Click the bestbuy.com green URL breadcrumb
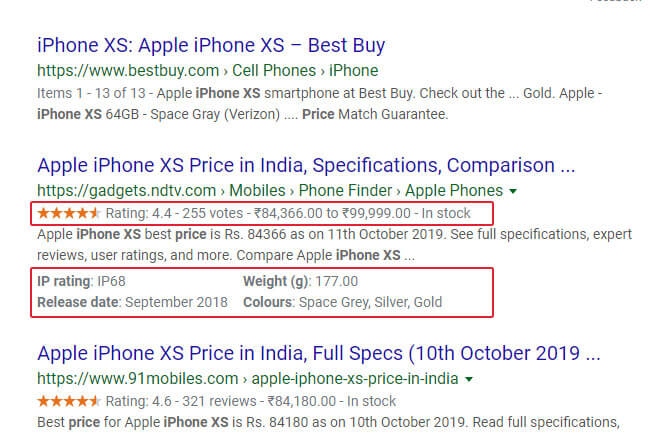This screenshot has width=650, height=433. tap(207, 71)
